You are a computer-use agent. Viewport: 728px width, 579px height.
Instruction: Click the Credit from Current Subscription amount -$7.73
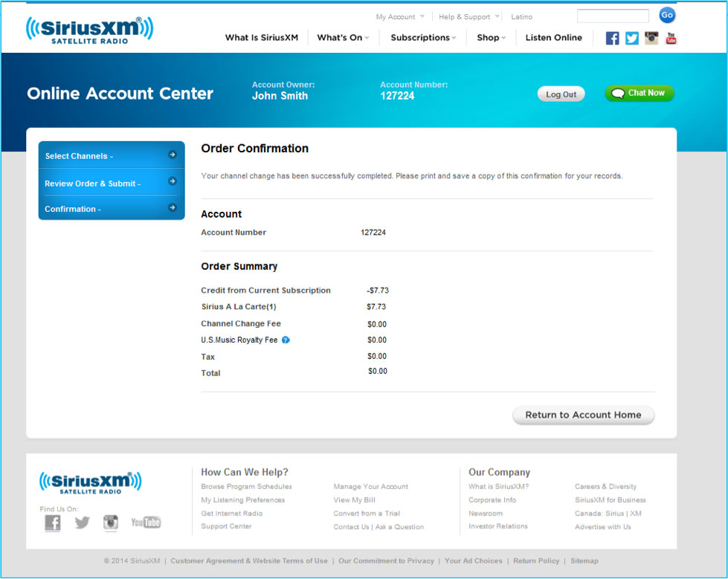point(378,291)
